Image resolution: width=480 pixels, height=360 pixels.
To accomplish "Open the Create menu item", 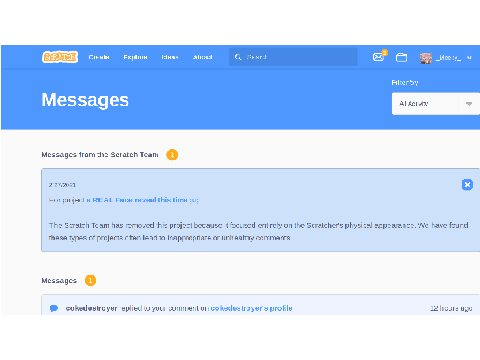I will point(99,57).
